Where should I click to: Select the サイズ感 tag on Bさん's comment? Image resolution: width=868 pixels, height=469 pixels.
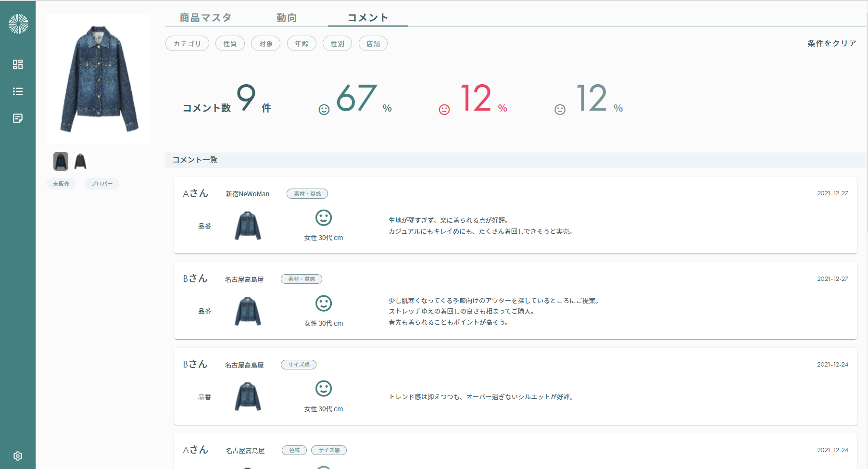coord(299,364)
